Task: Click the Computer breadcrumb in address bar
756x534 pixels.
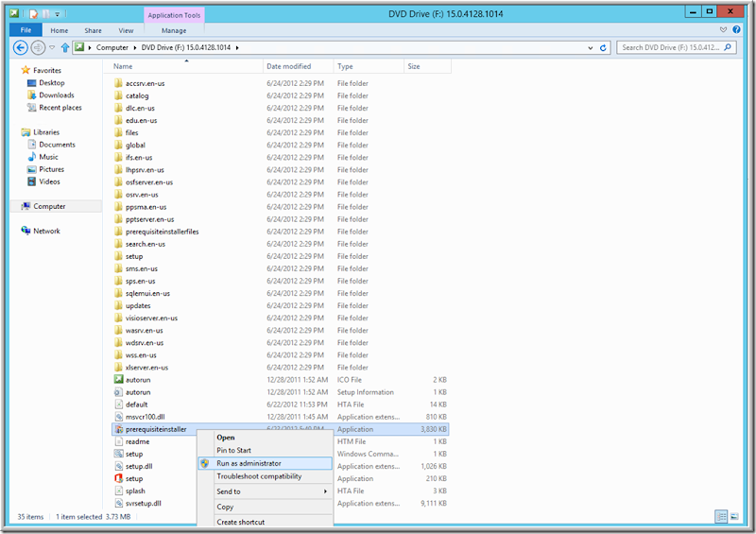Action: tap(112, 48)
